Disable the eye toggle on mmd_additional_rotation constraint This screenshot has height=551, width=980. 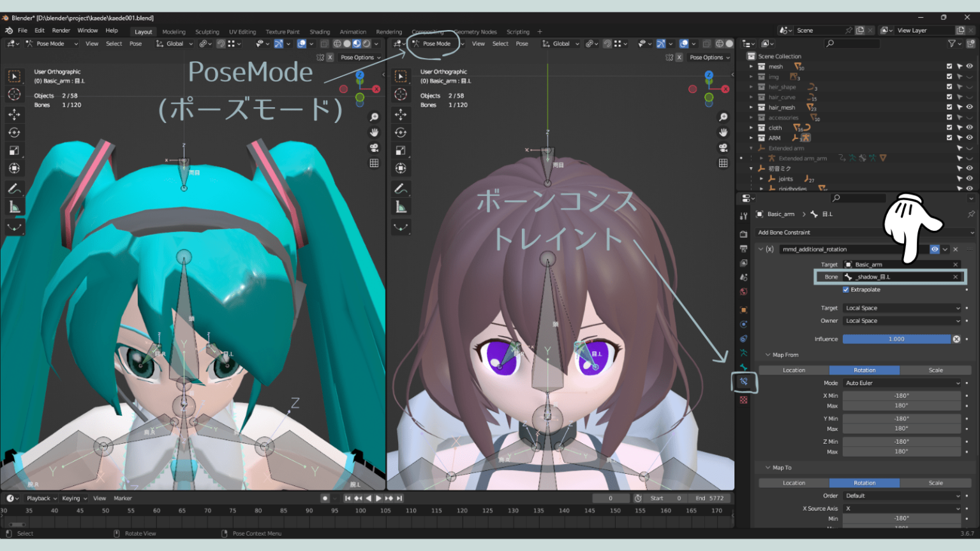935,249
